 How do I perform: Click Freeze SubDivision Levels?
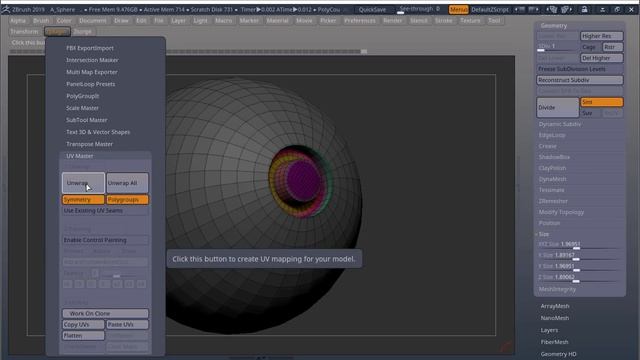580,69
